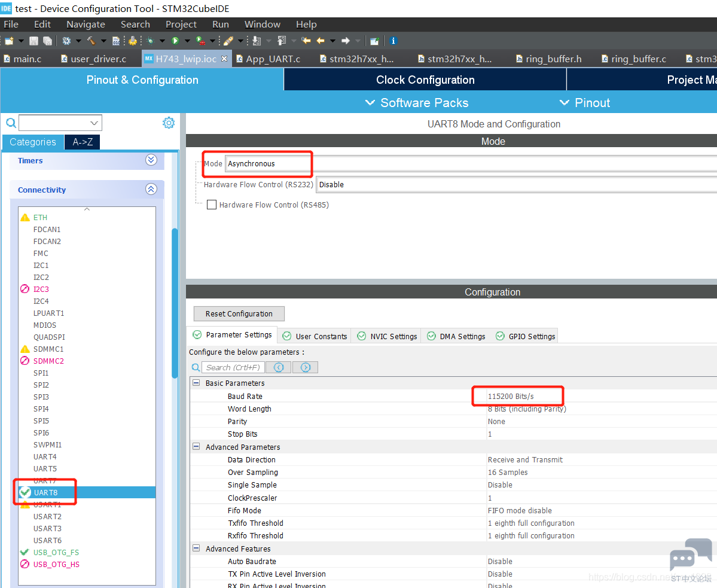
Task: Click the Save All toolbar icon
Action: point(47,41)
